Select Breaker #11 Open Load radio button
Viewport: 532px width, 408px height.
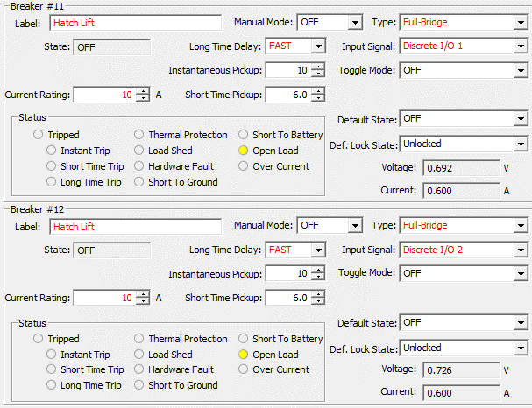click(x=244, y=151)
